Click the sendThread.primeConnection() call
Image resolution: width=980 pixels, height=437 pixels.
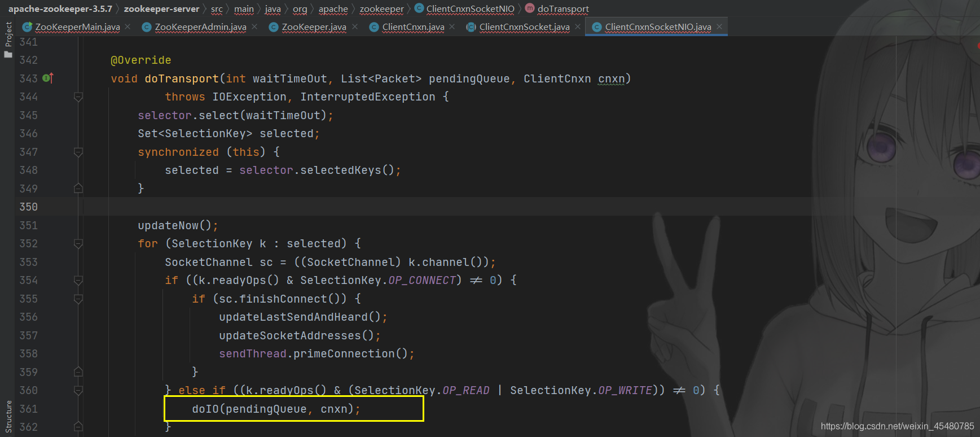click(x=314, y=353)
